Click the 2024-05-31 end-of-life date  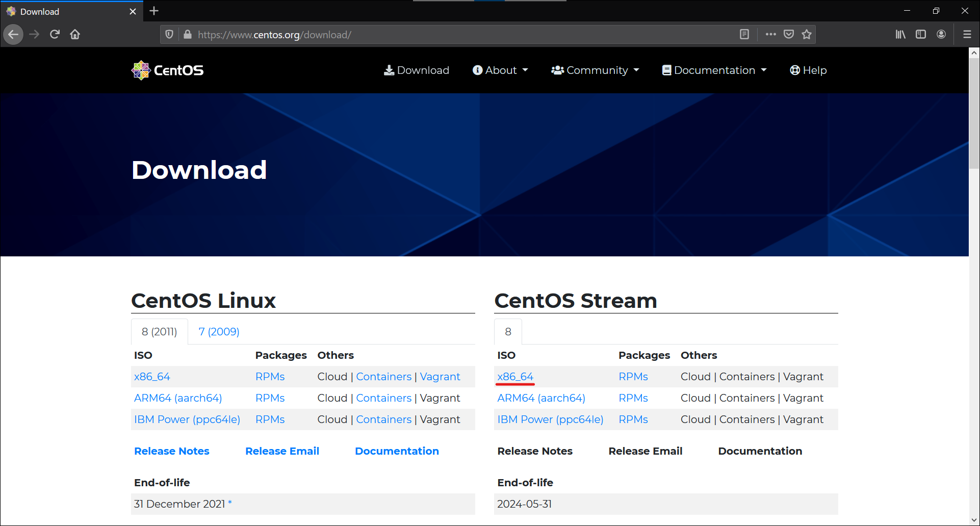[524, 504]
